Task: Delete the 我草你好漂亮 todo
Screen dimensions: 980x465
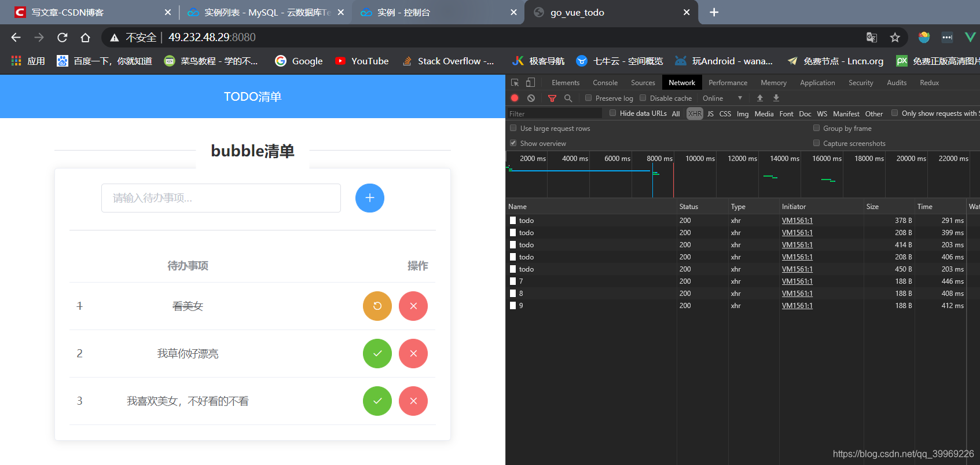Action: pos(413,354)
